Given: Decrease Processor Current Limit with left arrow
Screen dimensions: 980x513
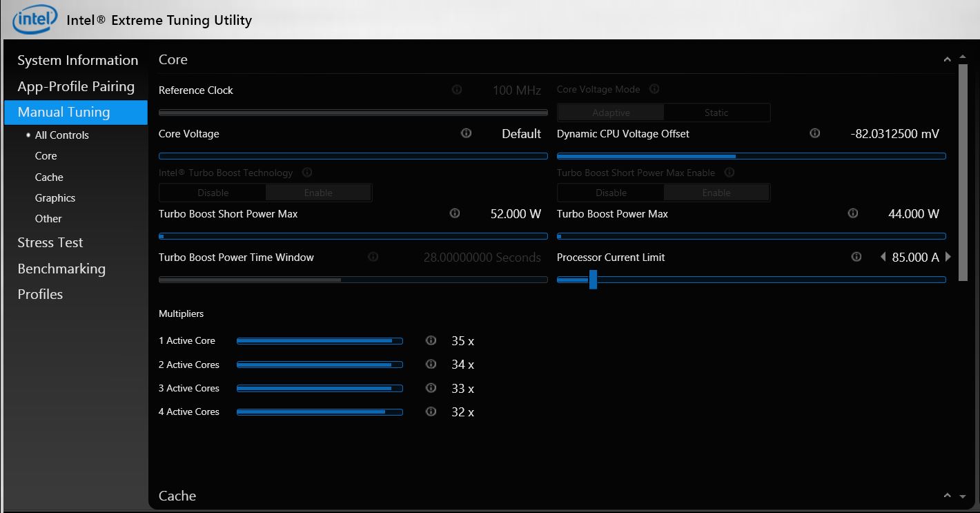Looking at the screenshot, I should pyautogui.click(x=883, y=257).
